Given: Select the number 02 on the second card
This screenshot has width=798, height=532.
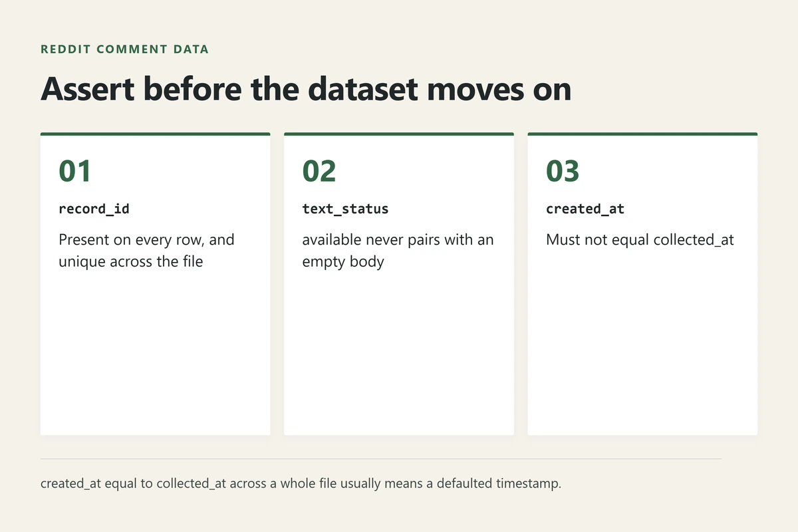Looking at the screenshot, I should pyautogui.click(x=319, y=171).
